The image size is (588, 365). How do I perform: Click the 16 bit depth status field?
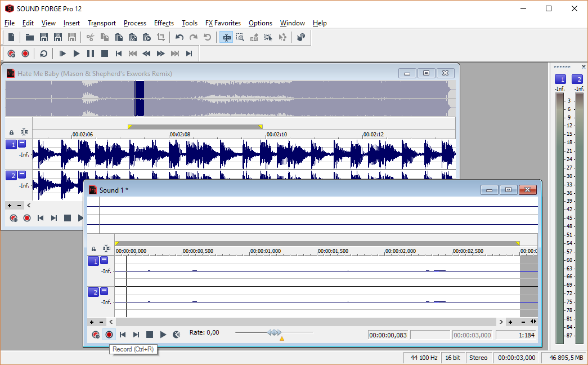coord(452,358)
